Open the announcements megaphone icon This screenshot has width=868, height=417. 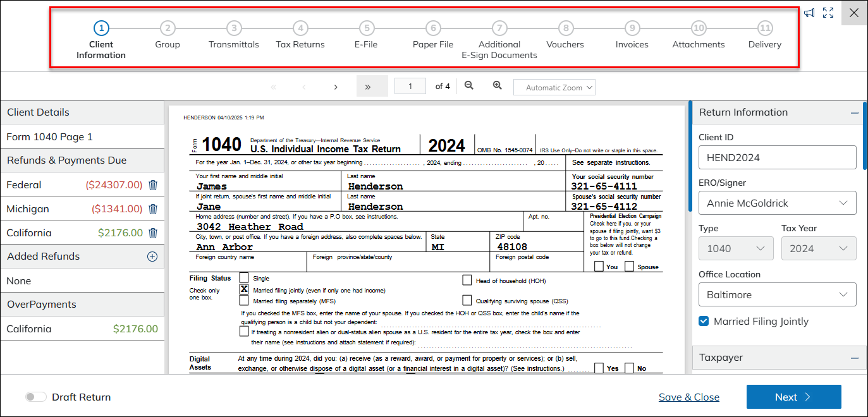(x=809, y=13)
